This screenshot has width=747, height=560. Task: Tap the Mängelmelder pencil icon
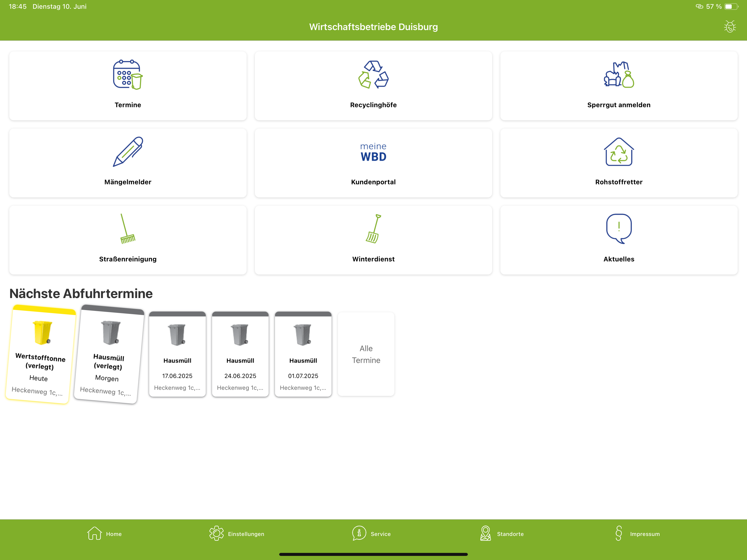click(128, 151)
